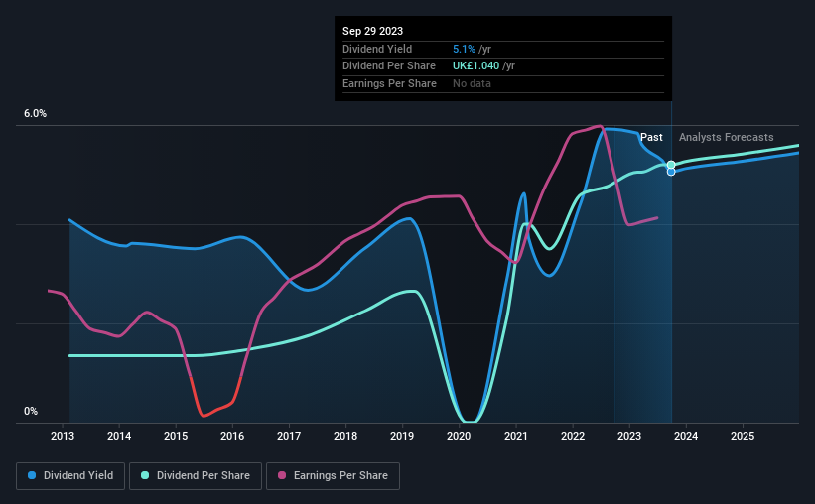
Task: Select the 2023 x-axis label
Action: pyautogui.click(x=629, y=436)
